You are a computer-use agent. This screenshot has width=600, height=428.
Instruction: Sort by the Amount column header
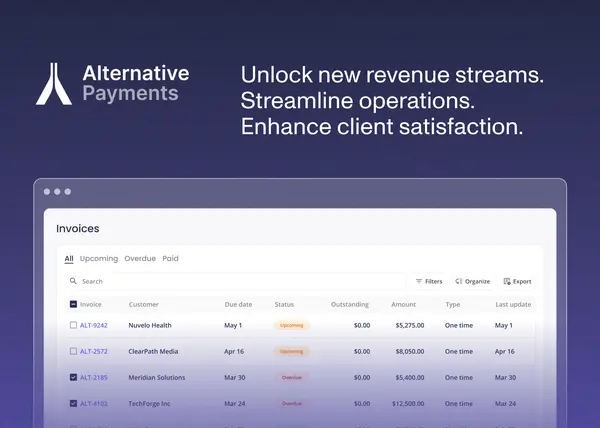[403, 304]
